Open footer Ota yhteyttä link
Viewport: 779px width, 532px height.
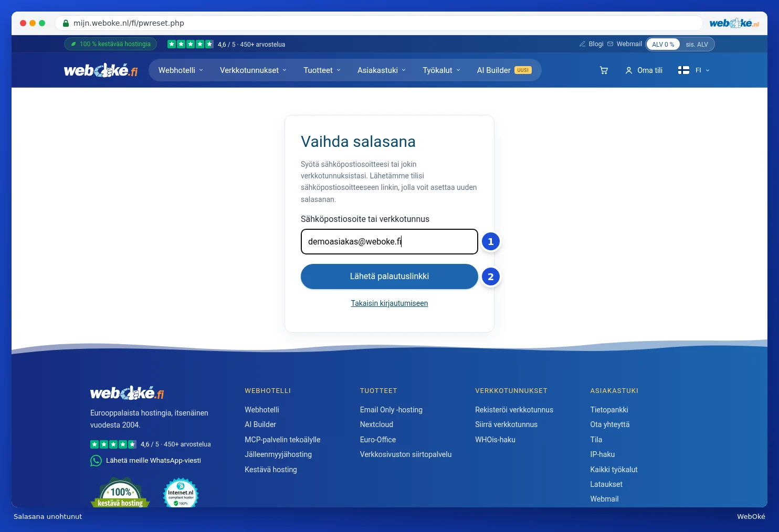point(609,424)
